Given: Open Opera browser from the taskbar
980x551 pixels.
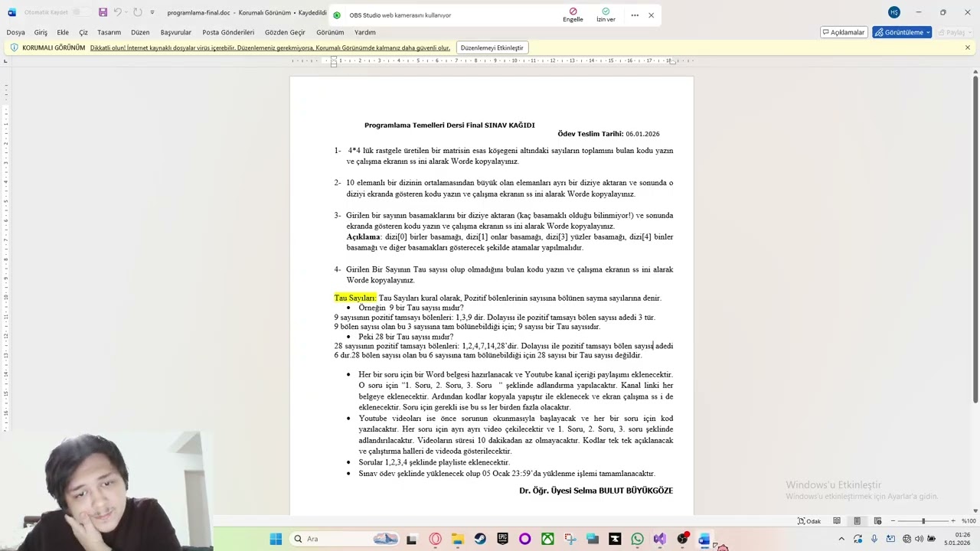Looking at the screenshot, I should click(435, 539).
